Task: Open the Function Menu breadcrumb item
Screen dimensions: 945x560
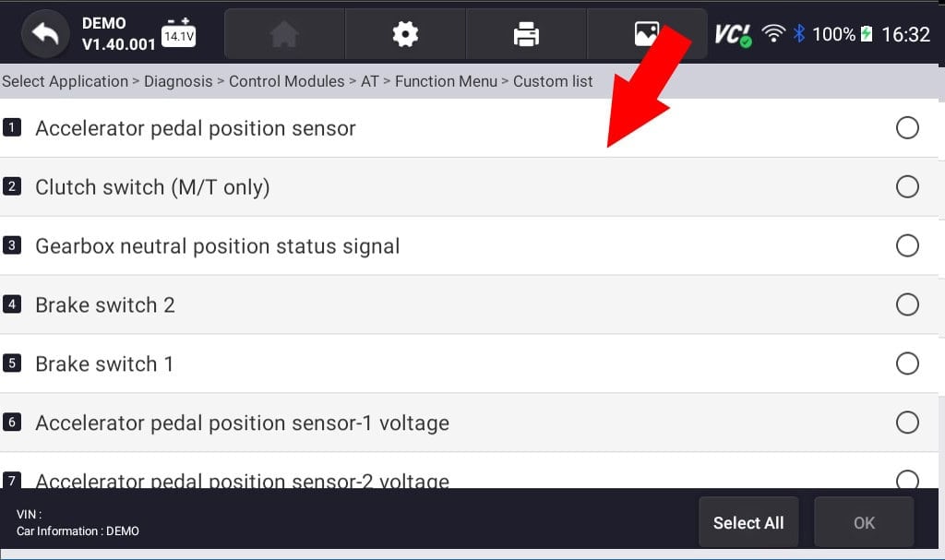Action: pos(446,81)
